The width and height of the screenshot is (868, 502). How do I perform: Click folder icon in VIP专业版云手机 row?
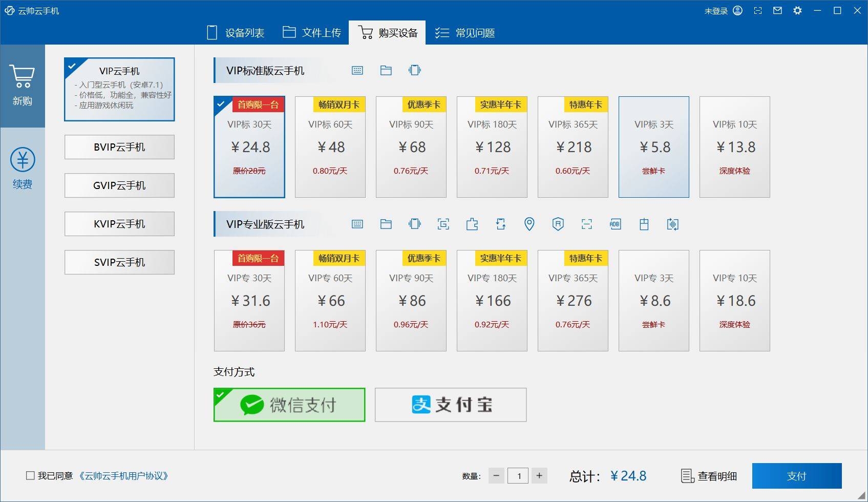386,224
